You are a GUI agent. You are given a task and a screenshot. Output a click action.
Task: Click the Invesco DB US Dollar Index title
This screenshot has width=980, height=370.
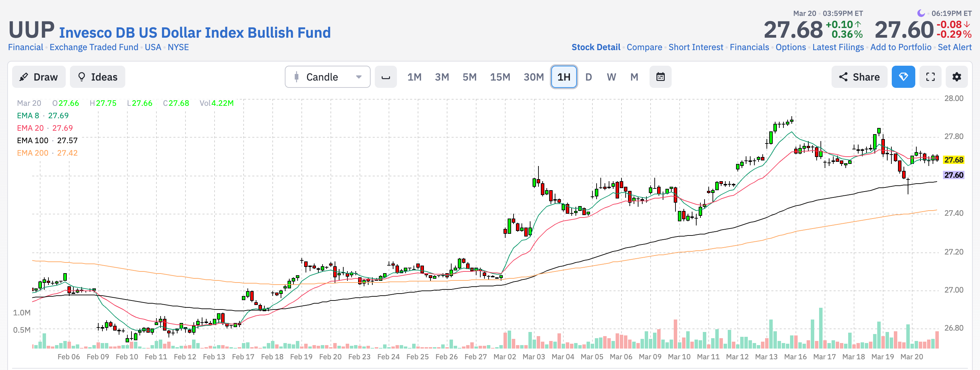tap(195, 32)
